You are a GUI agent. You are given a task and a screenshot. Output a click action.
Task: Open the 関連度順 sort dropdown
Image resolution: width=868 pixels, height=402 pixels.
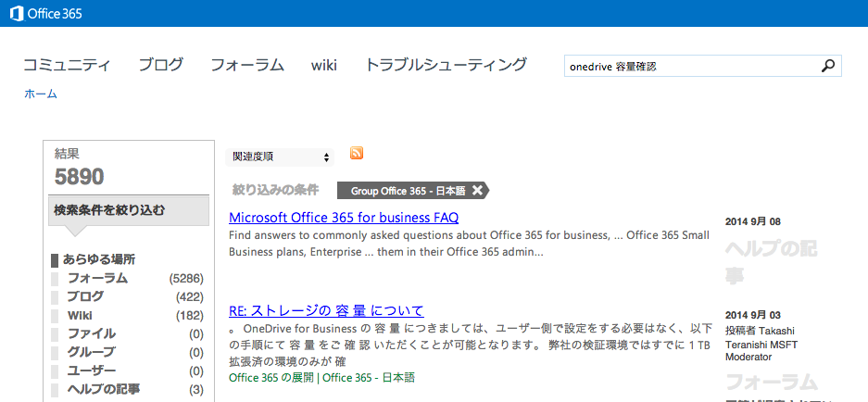click(x=280, y=157)
